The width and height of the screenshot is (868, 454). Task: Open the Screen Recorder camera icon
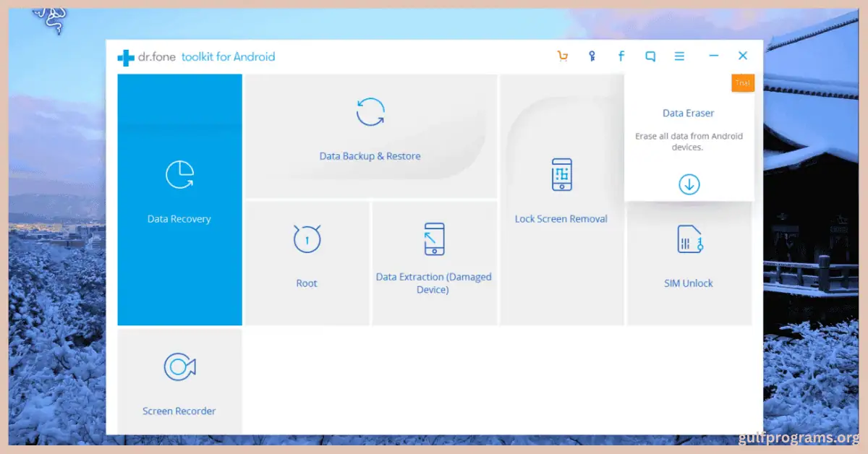click(x=179, y=367)
